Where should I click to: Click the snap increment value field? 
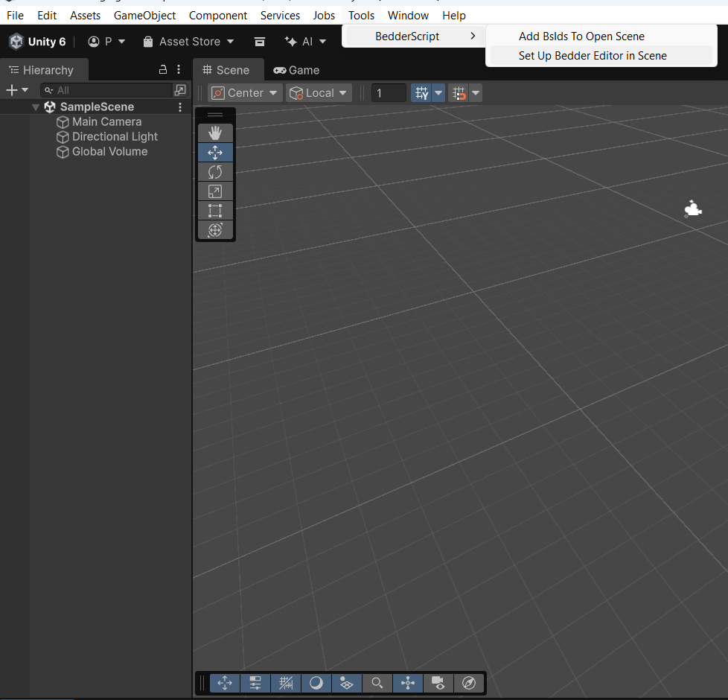coord(389,93)
